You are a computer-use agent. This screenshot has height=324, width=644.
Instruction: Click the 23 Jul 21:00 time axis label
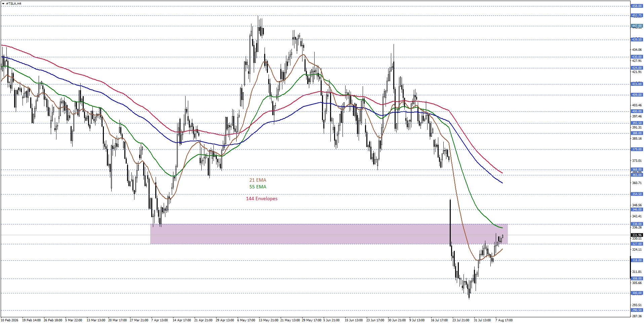461,320
